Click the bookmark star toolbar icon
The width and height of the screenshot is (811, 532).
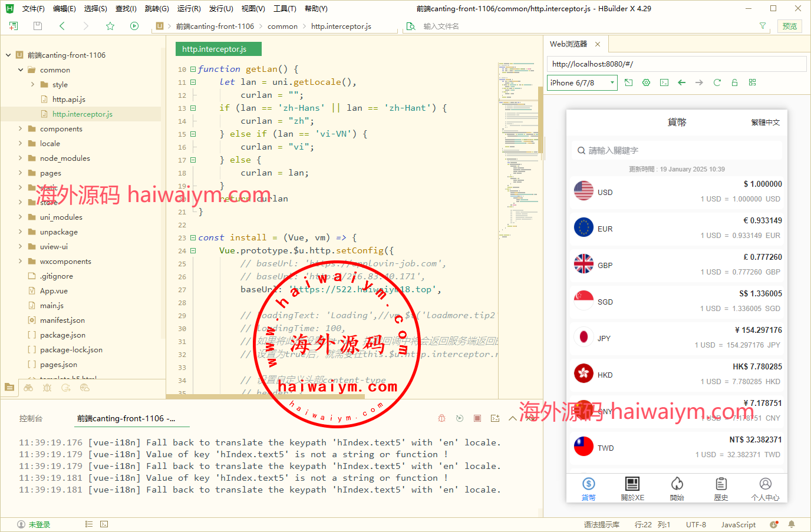tap(110, 26)
